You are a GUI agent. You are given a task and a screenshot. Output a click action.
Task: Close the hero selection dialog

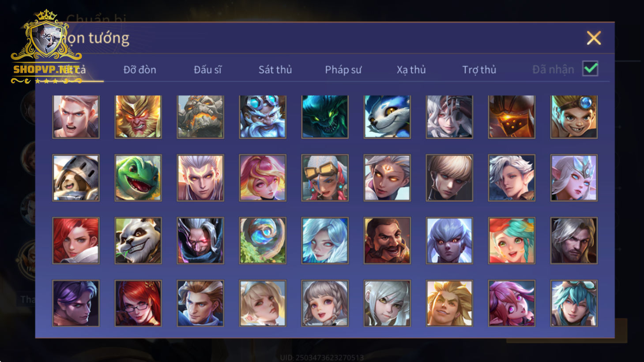click(x=594, y=38)
